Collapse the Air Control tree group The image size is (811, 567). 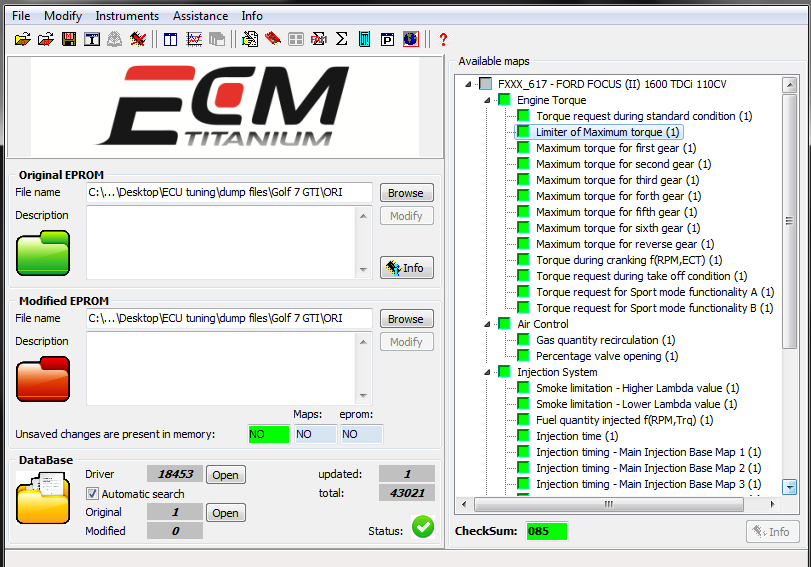click(x=488, y=324)
